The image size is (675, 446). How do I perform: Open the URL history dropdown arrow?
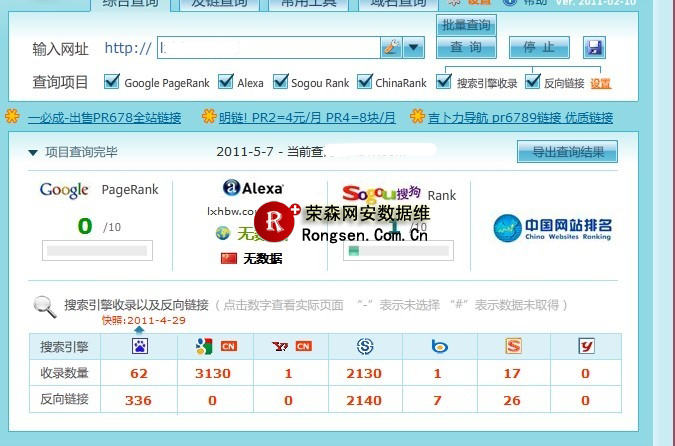click(414, 47)
